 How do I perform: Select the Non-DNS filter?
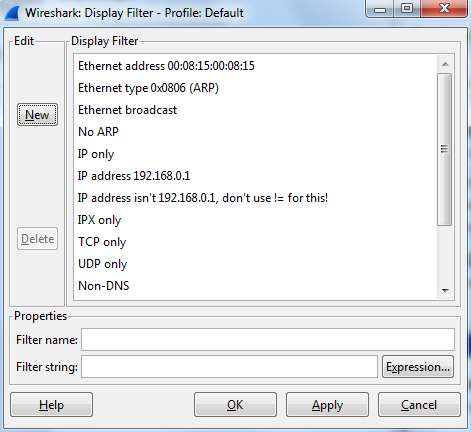[x=255, y=286]
